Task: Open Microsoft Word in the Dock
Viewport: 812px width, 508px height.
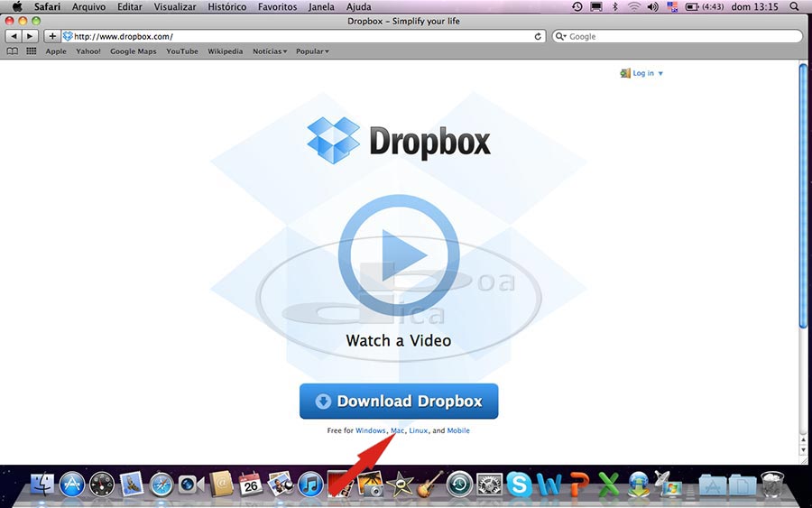Action: click(x=549, y=485)
